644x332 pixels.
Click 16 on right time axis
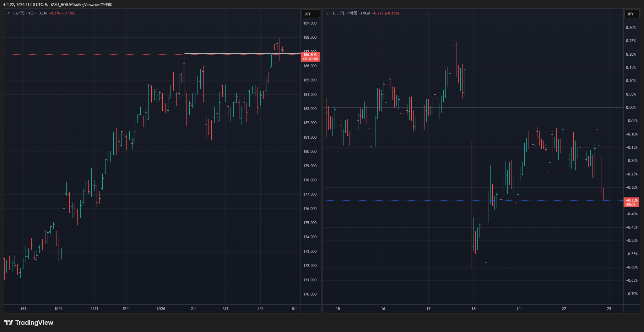click(x=383, y=309)
